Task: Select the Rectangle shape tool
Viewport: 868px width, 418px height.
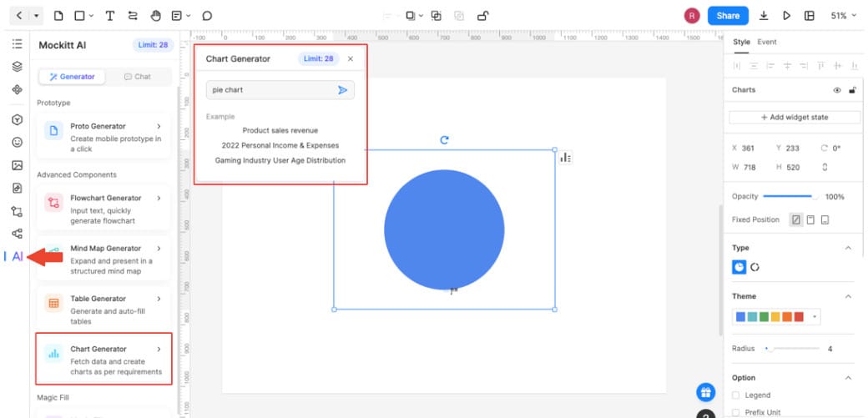Action: point(80,16)
